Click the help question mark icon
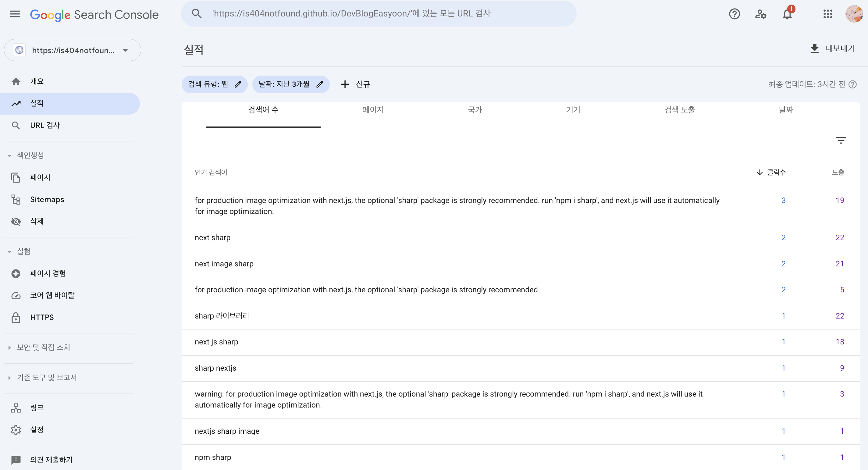The image size is (868, 470). point(734,14)
